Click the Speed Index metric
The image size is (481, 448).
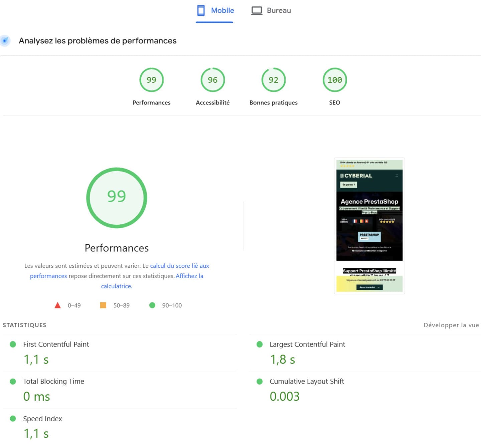tap(42, 419)
